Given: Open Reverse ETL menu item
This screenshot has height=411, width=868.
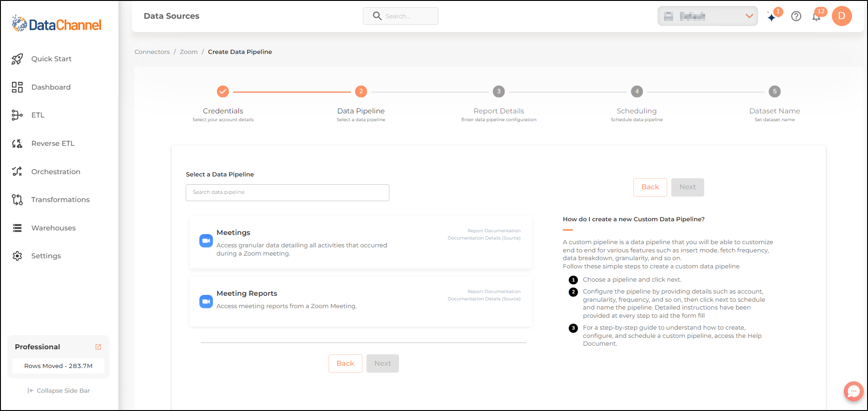Looking at the screenshot, I should point(53,144).
